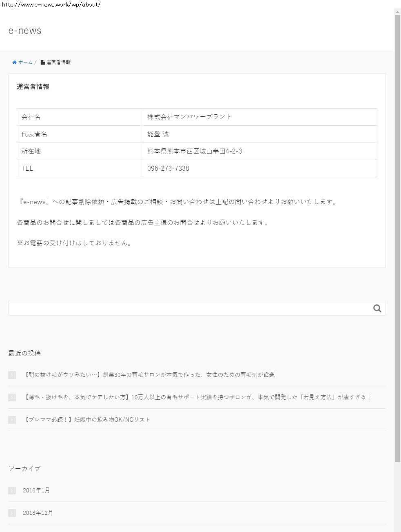The image size is (401, 532).
Task: Click the phone number 096-273-7338
Action: (x=168, y=168)
